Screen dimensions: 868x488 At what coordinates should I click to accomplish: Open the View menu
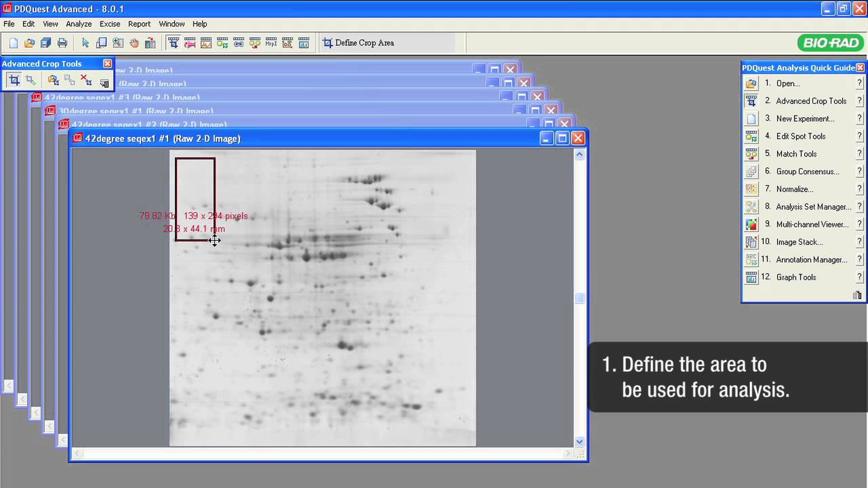pyautogui.click(x=50, y=24)
